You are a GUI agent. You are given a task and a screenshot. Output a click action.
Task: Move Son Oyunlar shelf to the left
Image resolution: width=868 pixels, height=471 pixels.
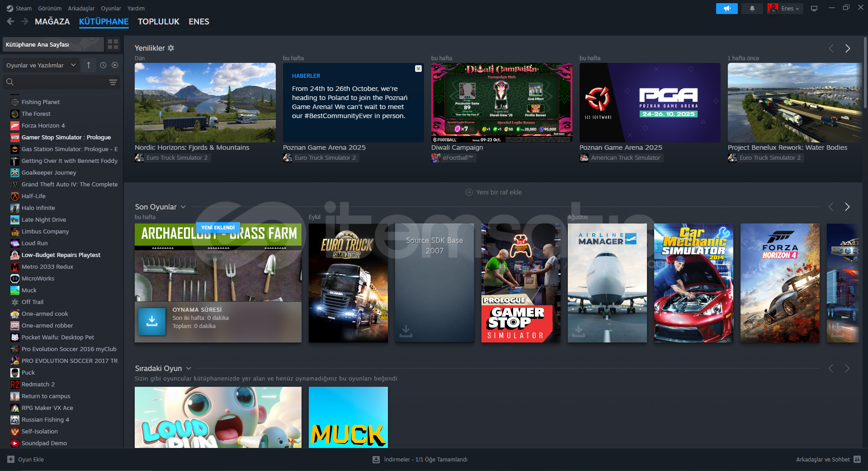tap(830, 207)
